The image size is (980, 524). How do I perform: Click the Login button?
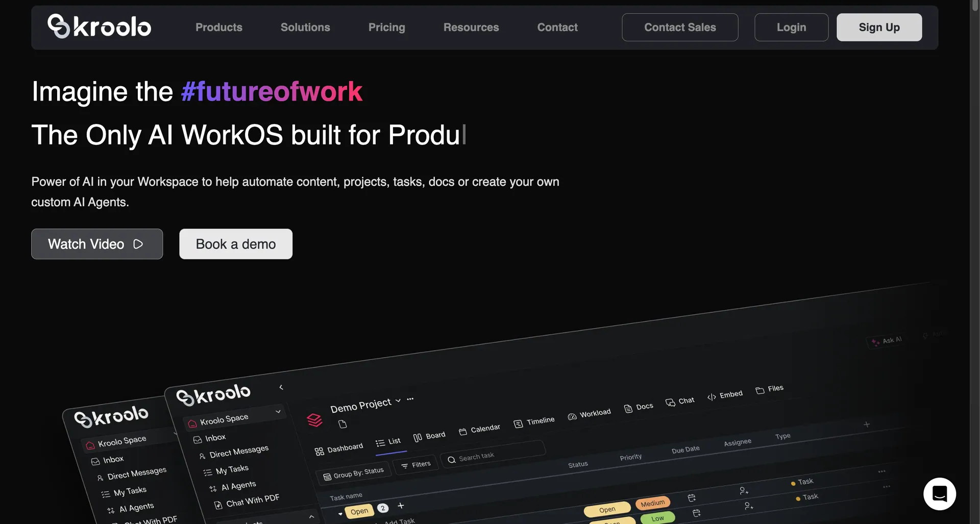coord(791,28)
